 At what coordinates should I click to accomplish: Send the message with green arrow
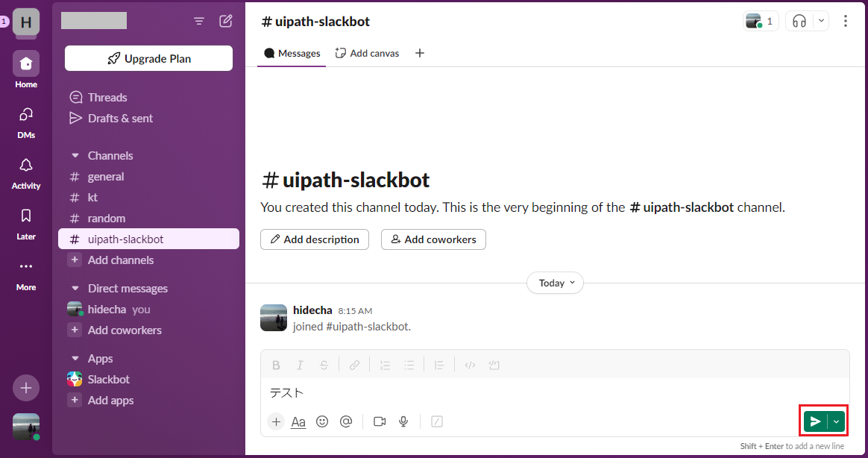click(815, 421)
